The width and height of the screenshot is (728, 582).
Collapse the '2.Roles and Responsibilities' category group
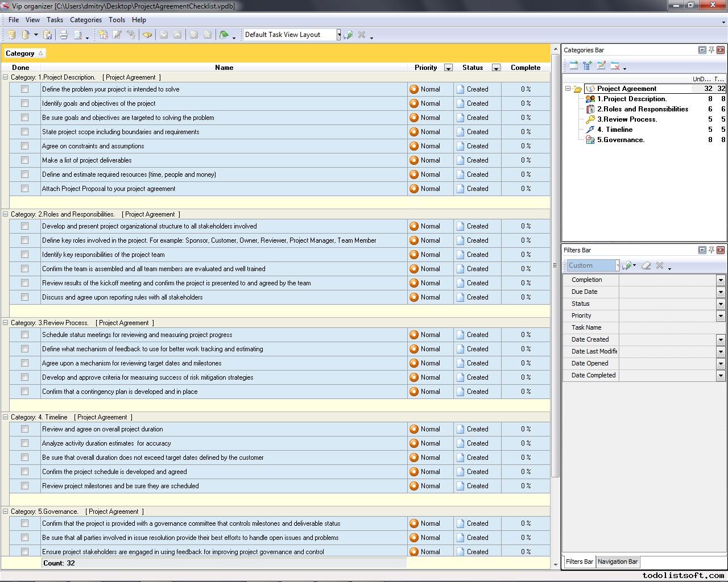coord(6,214)
